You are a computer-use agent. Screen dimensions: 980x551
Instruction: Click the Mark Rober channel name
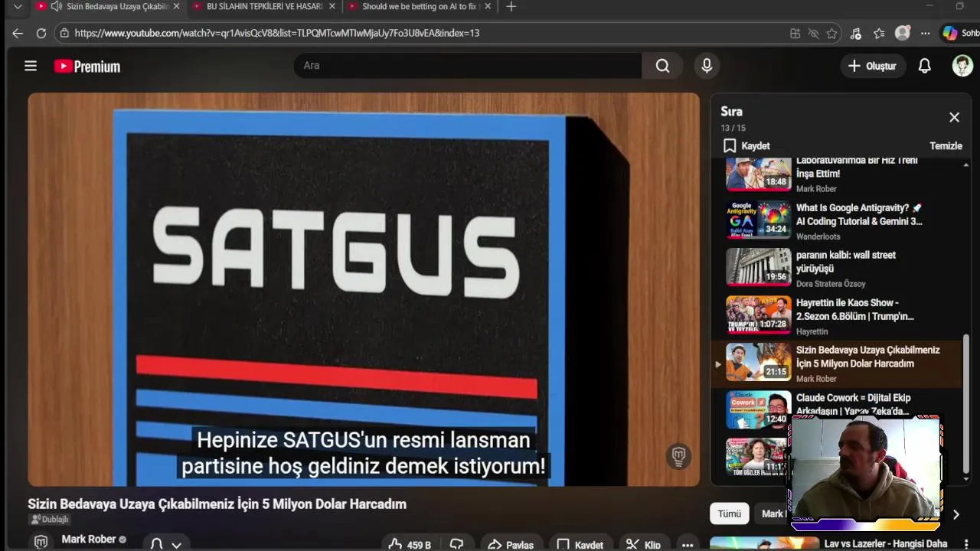pyautogui.click(x=89, y=540)
